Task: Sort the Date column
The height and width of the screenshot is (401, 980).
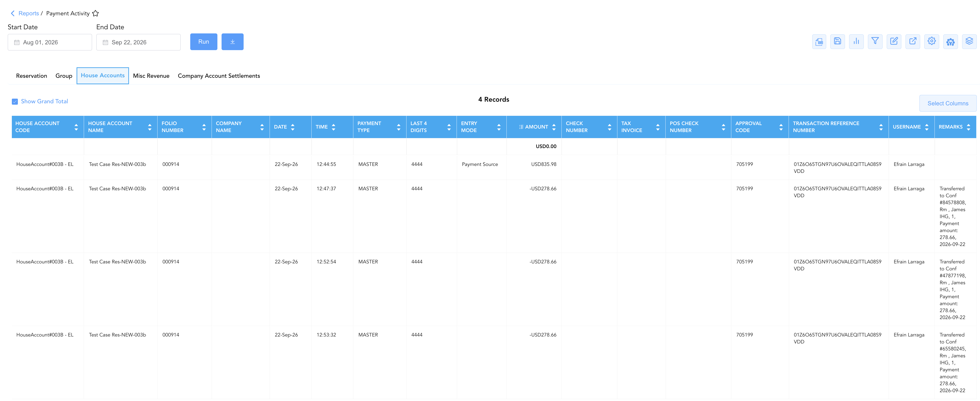Action: pyautogui.click(x=293, y=127)
